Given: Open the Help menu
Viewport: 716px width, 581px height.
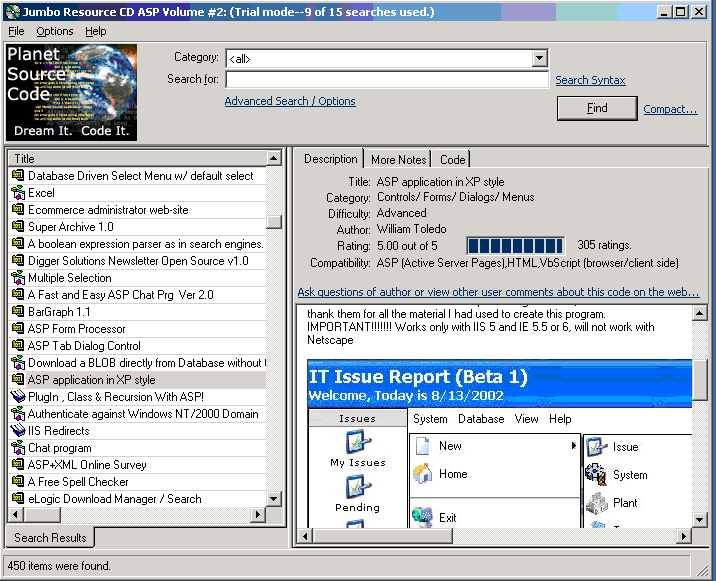Looking at the screenshot, I should (95, 31).
